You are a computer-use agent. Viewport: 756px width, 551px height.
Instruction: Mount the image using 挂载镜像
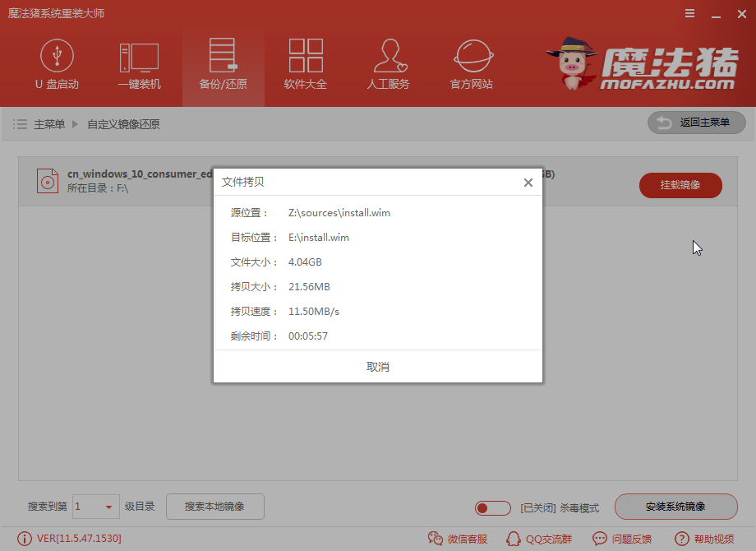pos(680,186)
